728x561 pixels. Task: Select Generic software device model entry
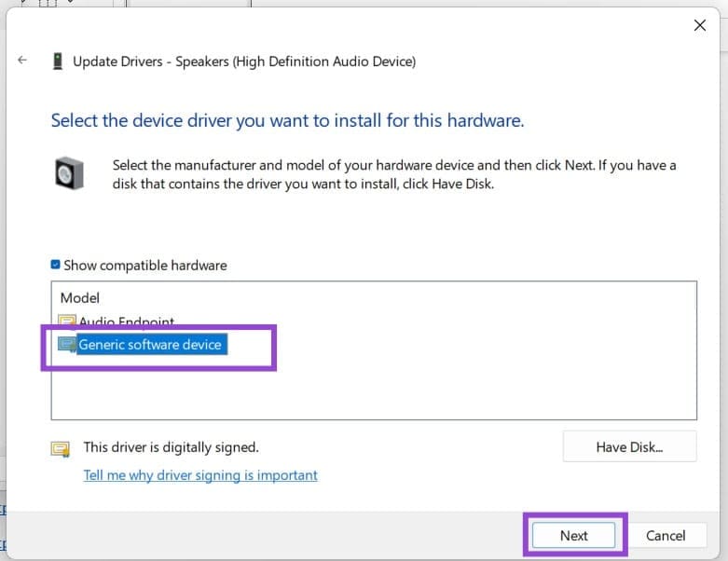(150, 345)
